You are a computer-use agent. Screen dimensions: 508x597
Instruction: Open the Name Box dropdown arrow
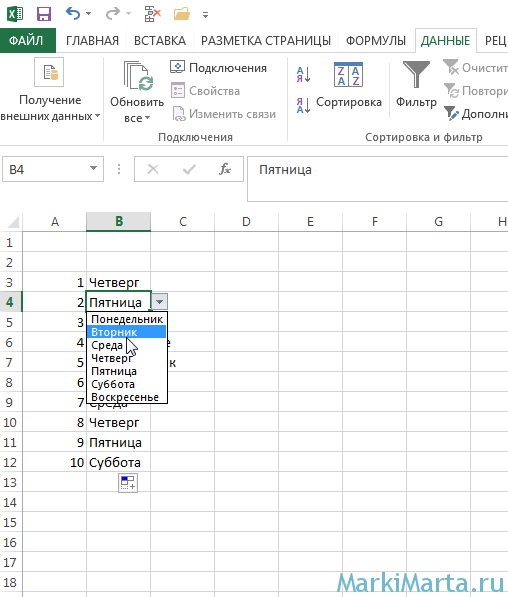coord(93,168)
